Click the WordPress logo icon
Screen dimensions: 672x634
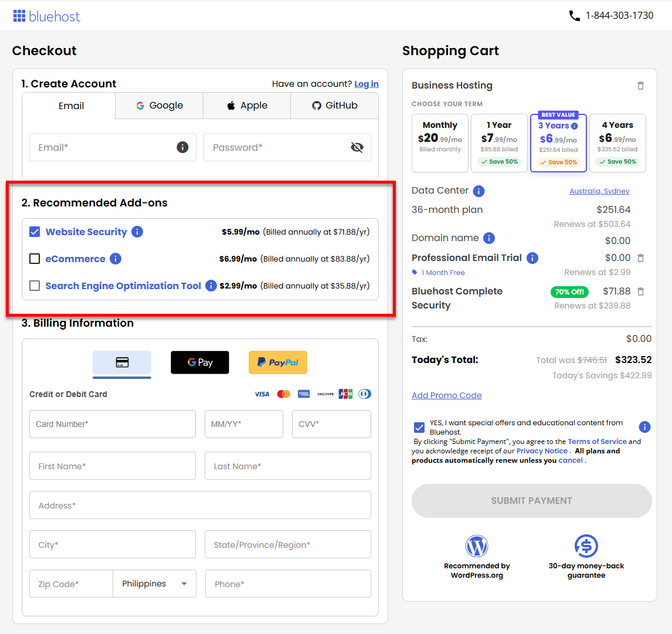coord(477,546)
